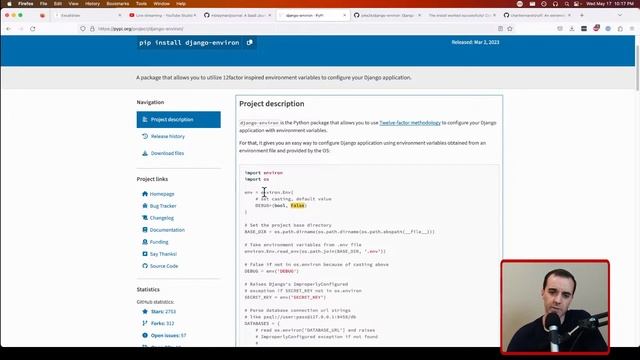This screenshot has height=360, width=640.
Task: Bookmark this page with the star icon
Action: click(510, 29)
